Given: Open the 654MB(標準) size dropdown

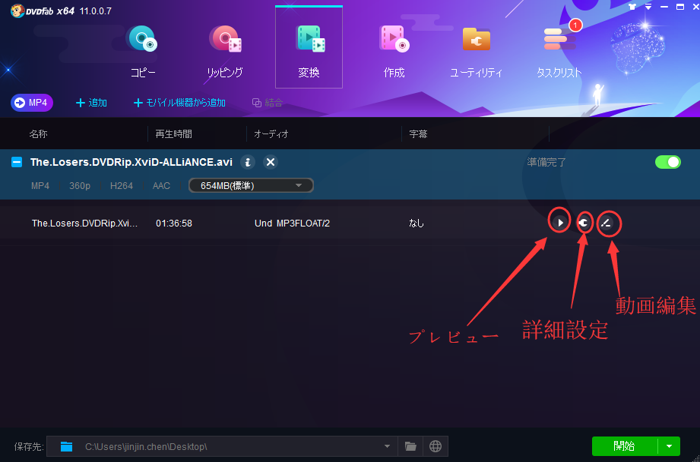Looking at the screenshot, I should click(251, 186).
